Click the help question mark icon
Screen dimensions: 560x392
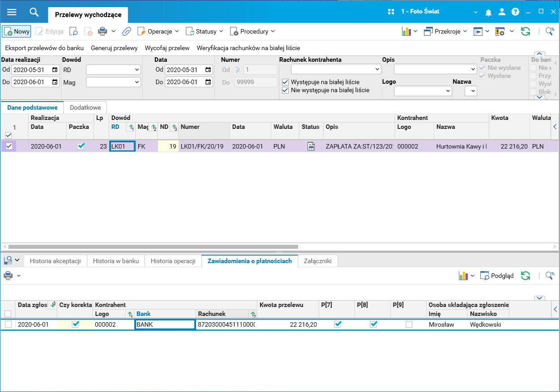[x=515, y=12]
